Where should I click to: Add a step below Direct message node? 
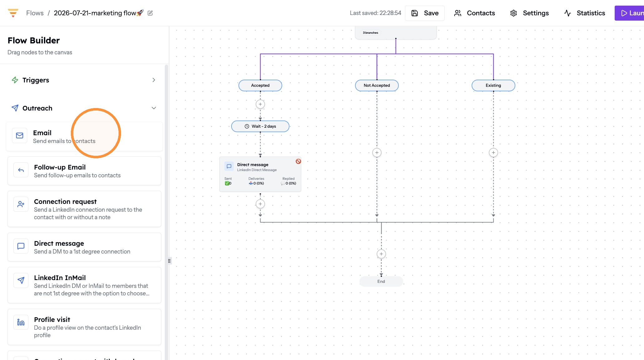pyautogui.click(x=260, y=204)
